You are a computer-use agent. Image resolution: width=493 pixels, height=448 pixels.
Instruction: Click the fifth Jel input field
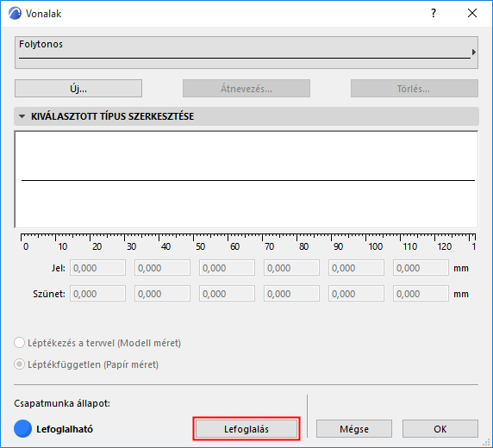tap(356, 268)
